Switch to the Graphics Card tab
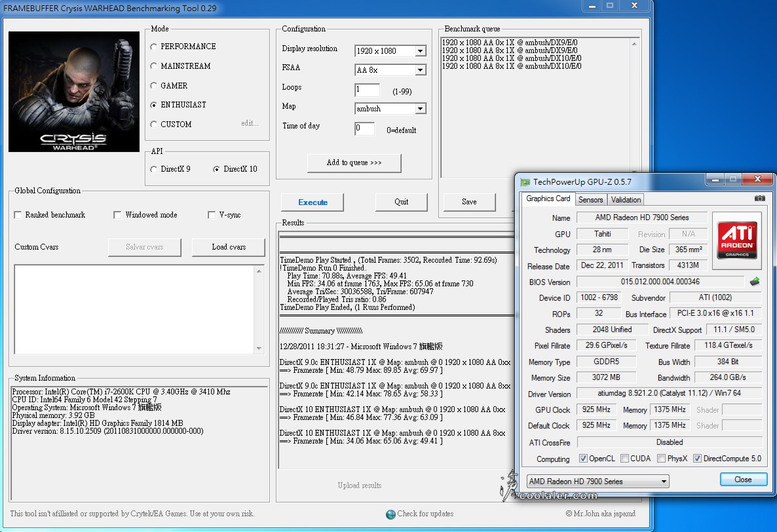 coord(548,199)
